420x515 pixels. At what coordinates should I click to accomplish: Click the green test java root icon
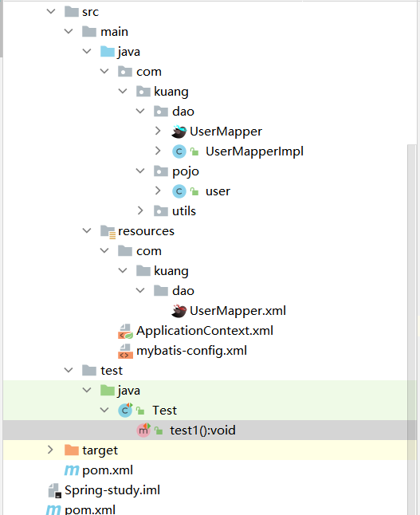click(x=108, y=390)
